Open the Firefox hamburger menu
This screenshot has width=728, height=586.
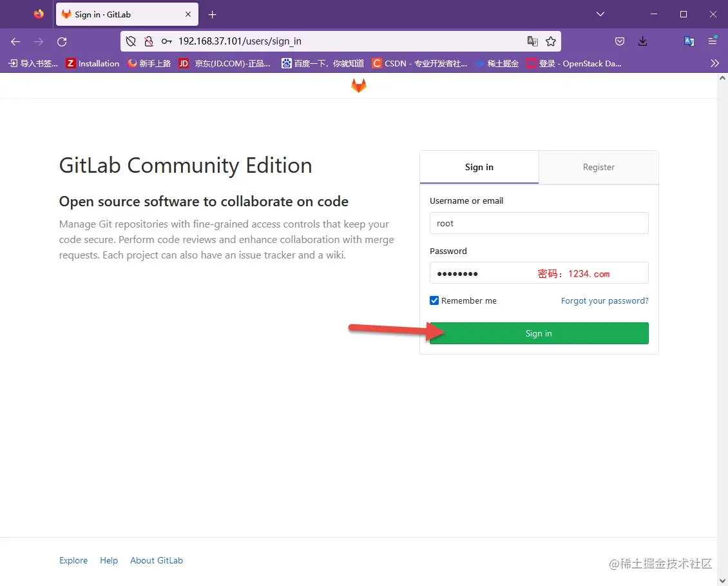click(713, 41)
